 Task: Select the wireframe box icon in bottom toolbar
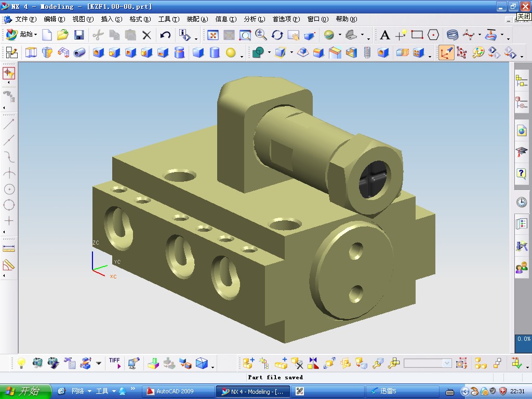pyautogui.click(x=202, y=363)
